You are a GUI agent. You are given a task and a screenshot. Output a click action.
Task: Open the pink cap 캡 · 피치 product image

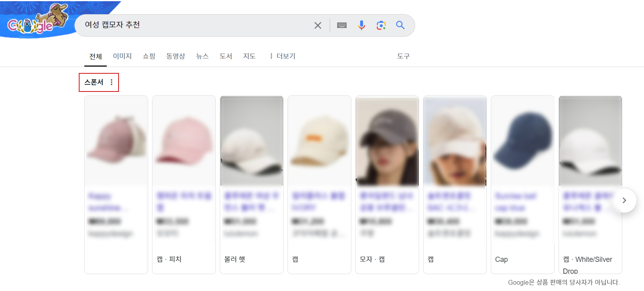184,141
